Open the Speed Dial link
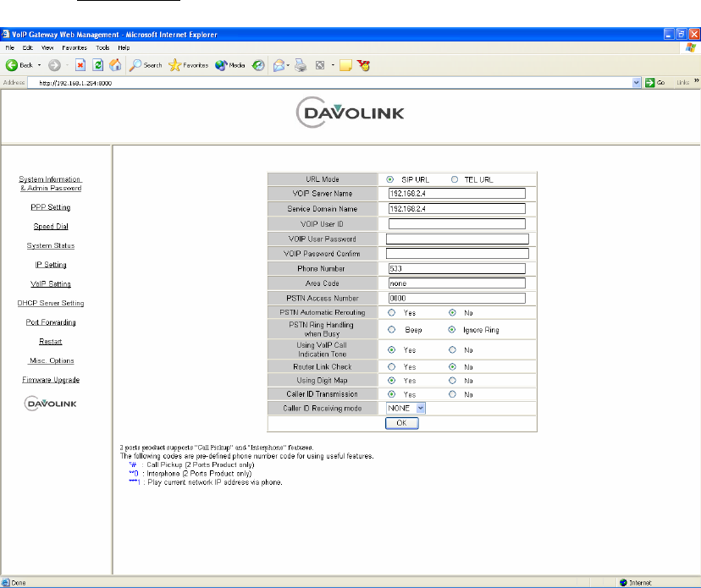The height and width of the screenshot is (588, 701). [x=51, y=227]
